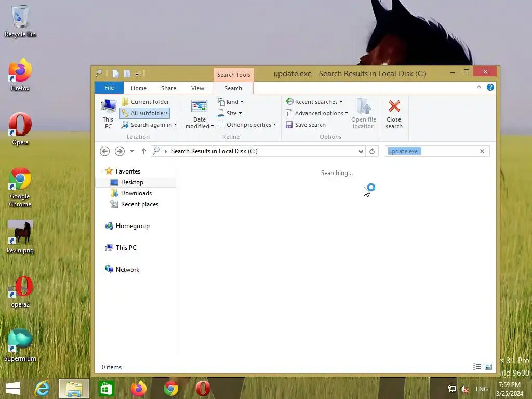Click the New folder quick access icon

coord(127,74)
